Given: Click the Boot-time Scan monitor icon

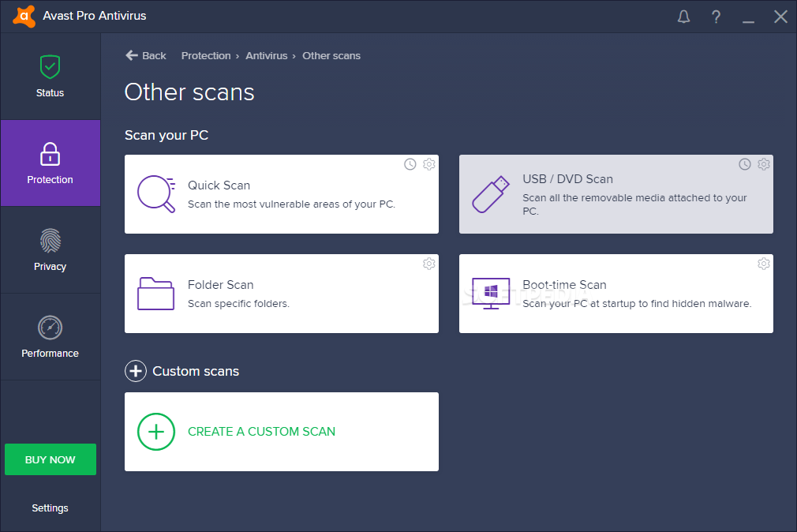Looking at the screenshot, I should pos(491,294).
